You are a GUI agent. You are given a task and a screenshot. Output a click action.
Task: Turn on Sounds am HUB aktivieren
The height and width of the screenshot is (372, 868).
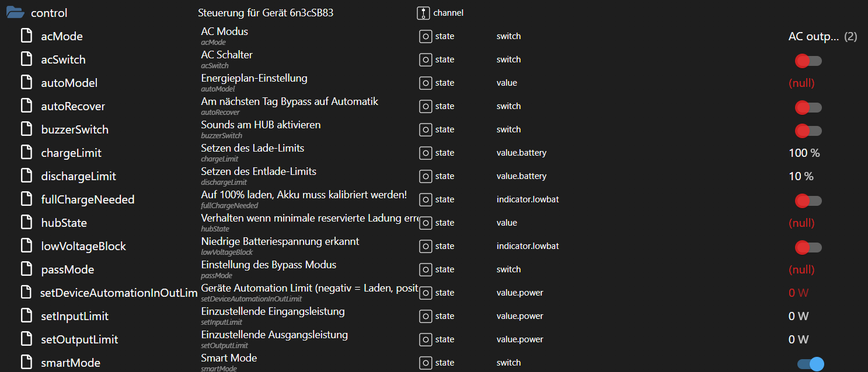(x=808, y=131)
